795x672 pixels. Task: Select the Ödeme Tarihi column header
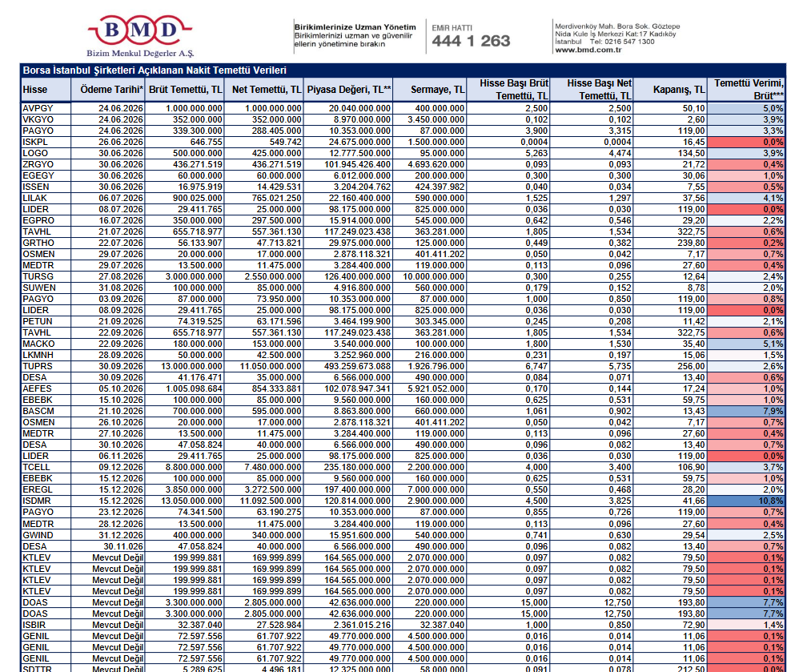[112, 90]
